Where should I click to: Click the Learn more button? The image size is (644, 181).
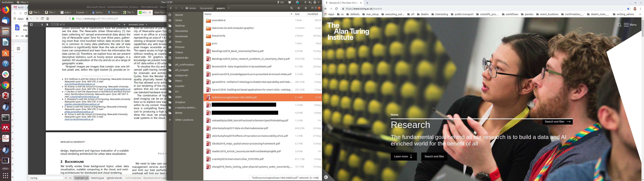coord(404,157)
